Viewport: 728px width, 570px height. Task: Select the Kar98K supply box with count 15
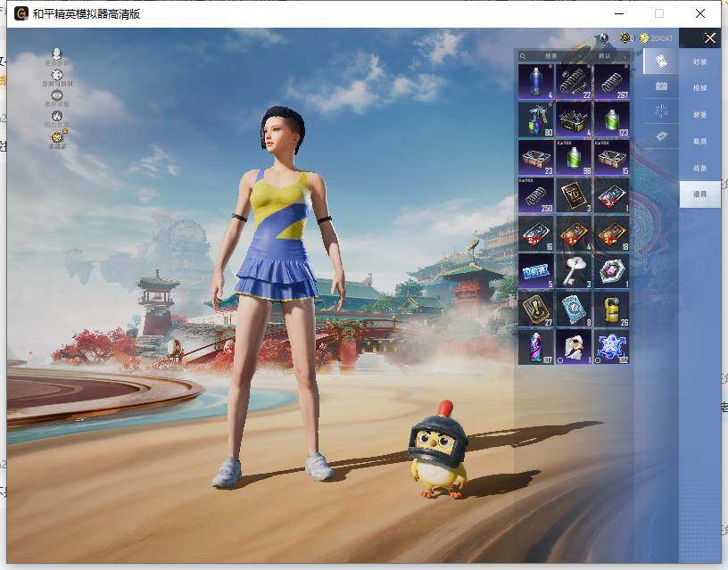(x=611, y=158)
